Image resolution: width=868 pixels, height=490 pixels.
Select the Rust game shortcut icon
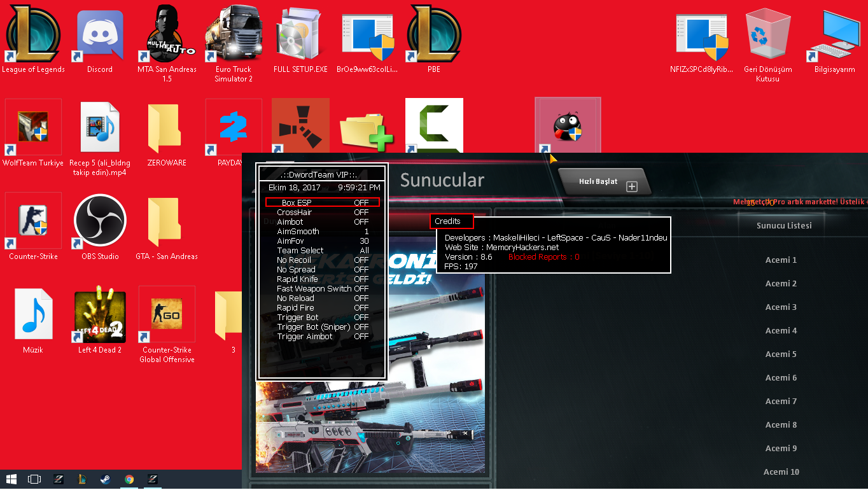point(300,126)
